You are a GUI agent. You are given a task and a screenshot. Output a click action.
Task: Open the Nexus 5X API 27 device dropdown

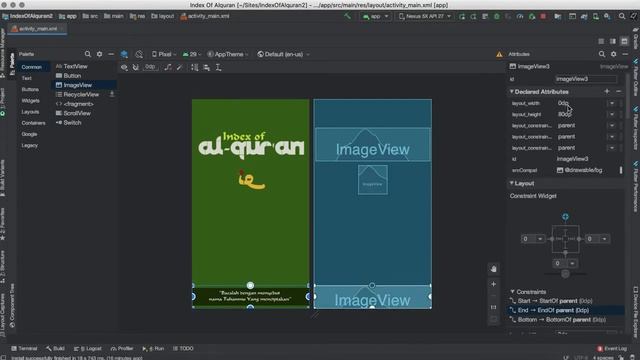[425, 16]
